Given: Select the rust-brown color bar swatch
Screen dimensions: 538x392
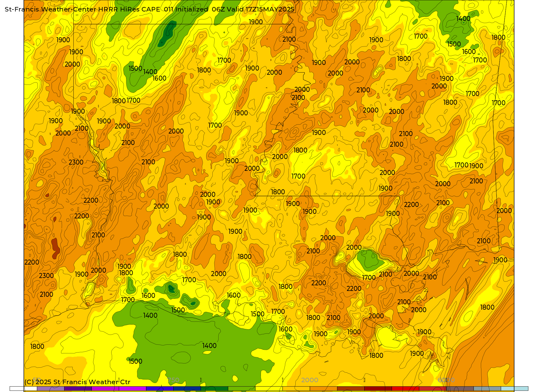Looking at the screenshot, I should coord(351,389).
